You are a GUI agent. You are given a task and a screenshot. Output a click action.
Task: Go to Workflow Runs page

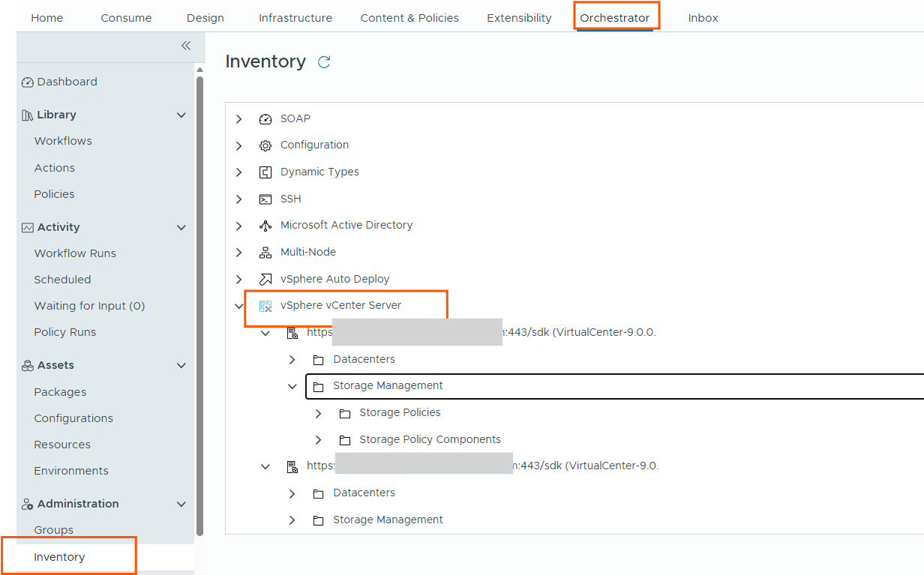pos(75,253)
